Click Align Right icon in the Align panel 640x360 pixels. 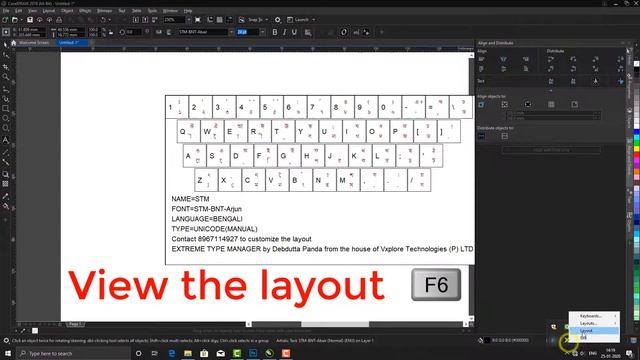(x=526, y=60)
